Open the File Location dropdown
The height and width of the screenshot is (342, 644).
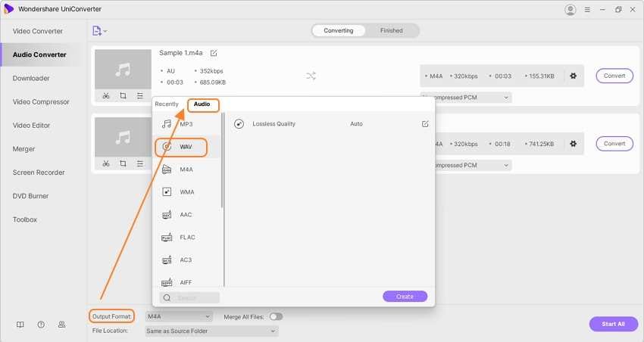tap(211, 331)
